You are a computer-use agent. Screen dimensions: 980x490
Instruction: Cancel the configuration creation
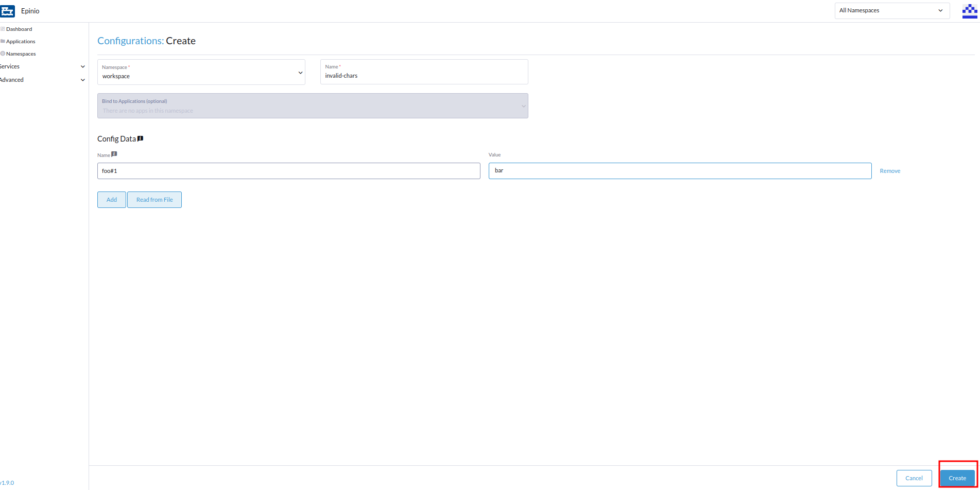[x=914, y=478]
